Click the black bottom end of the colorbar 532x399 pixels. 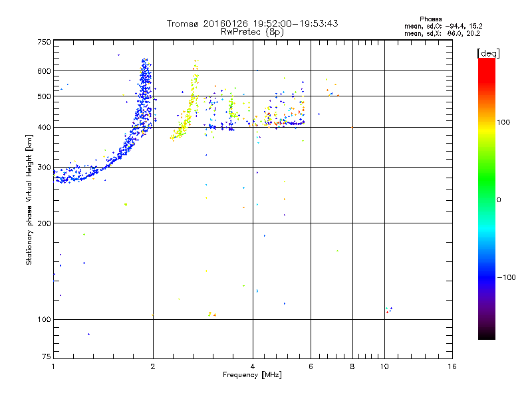487,334
